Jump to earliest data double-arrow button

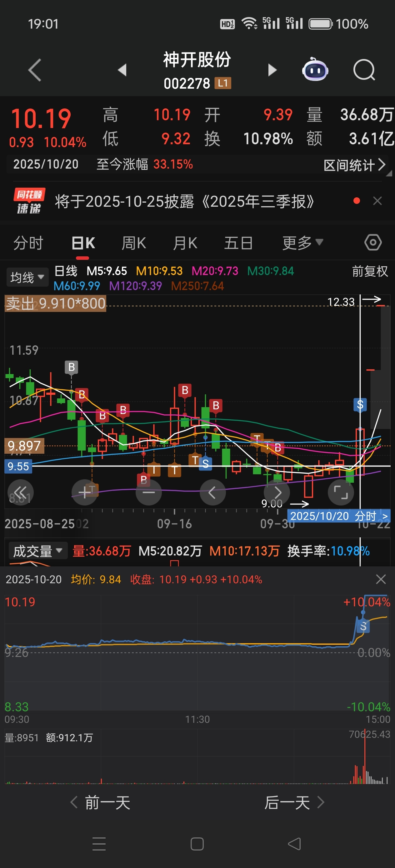tap(21, 493)
